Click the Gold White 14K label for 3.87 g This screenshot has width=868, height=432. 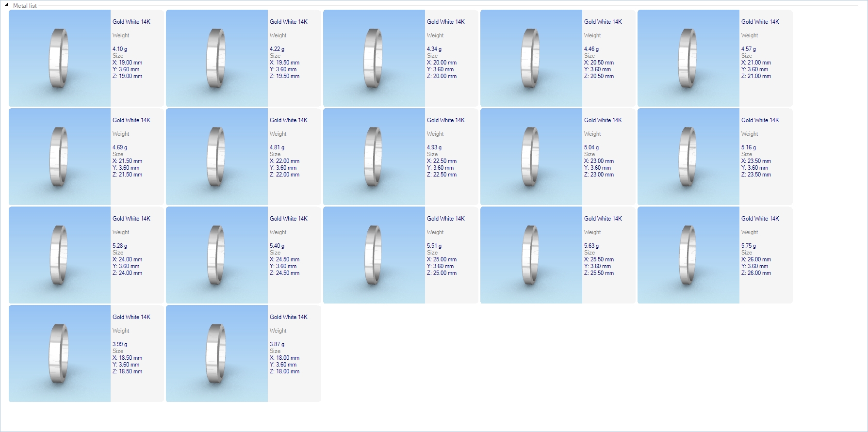point(288,317)
